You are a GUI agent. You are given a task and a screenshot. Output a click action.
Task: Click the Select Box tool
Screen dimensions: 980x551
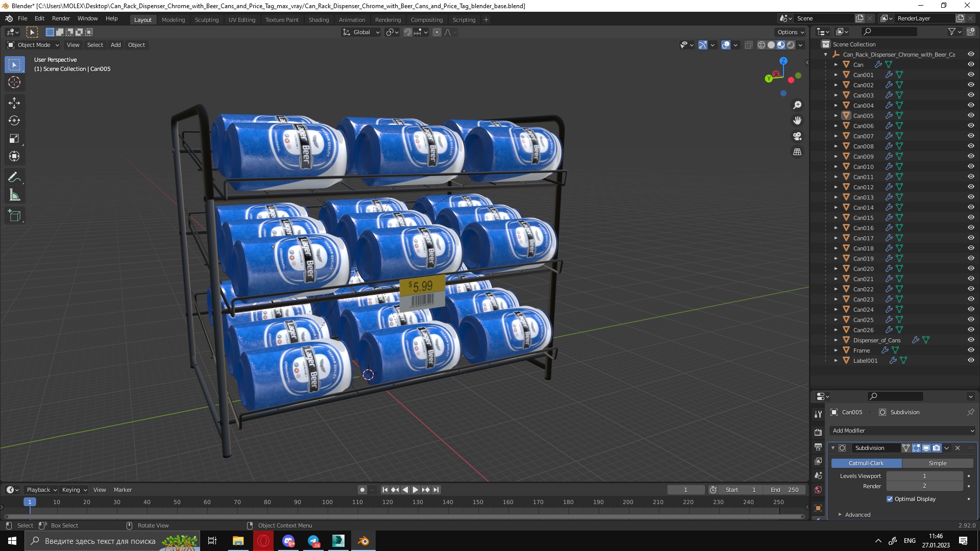pyautogui.click(x=14, y=65)
